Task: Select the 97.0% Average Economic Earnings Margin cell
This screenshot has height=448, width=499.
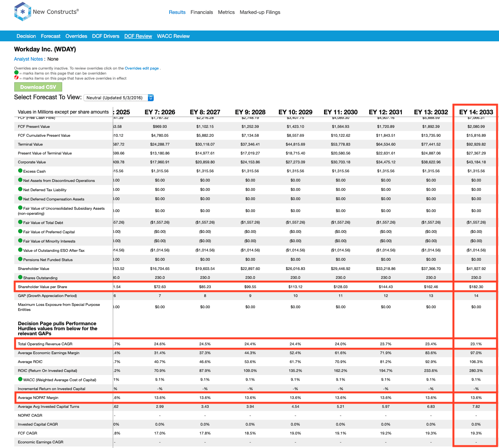Action: pos(476,353)
